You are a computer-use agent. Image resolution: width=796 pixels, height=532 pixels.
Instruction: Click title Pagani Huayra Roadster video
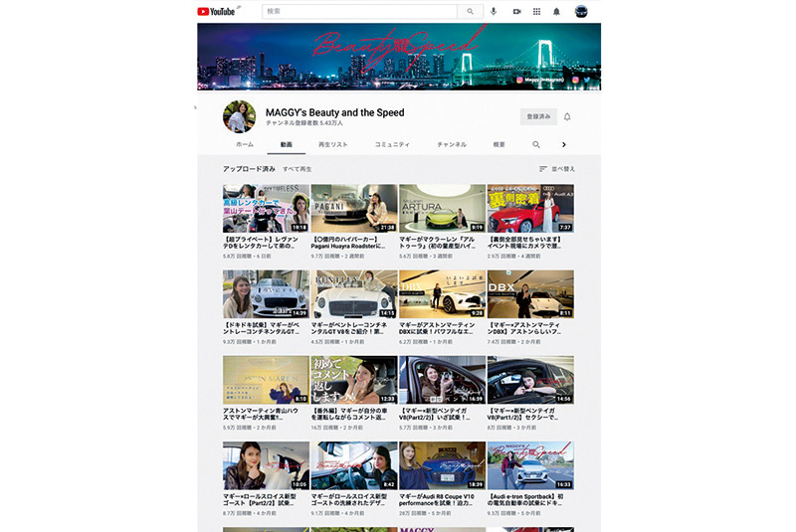(x=348, y=243)
